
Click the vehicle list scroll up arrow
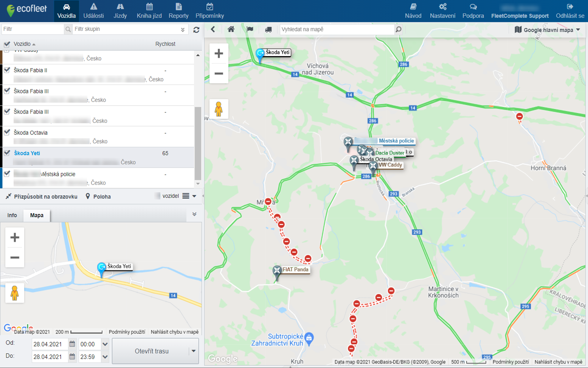click(198, 55)
